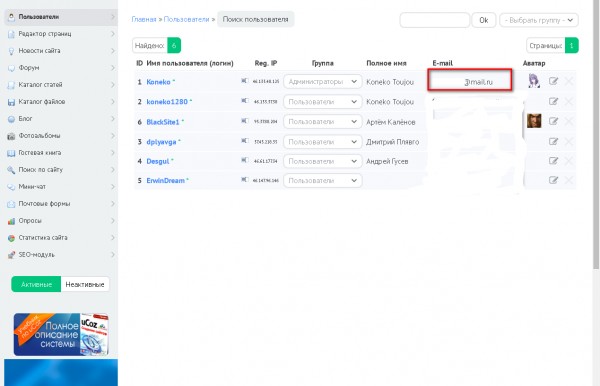This screenshot has width=600, height=386.
Task: Delete user BlackSite1 with X icon
Action: pyautogui.click(x=569, y=121)
